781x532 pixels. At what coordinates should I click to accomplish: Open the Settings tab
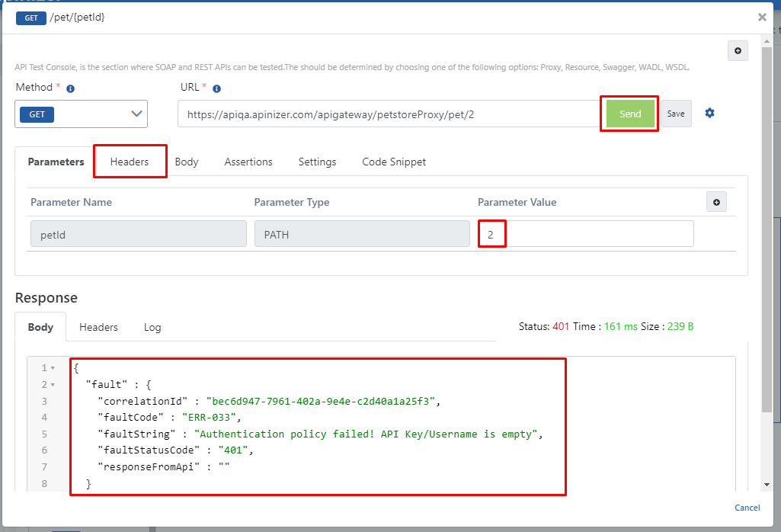tap(317, 162)
